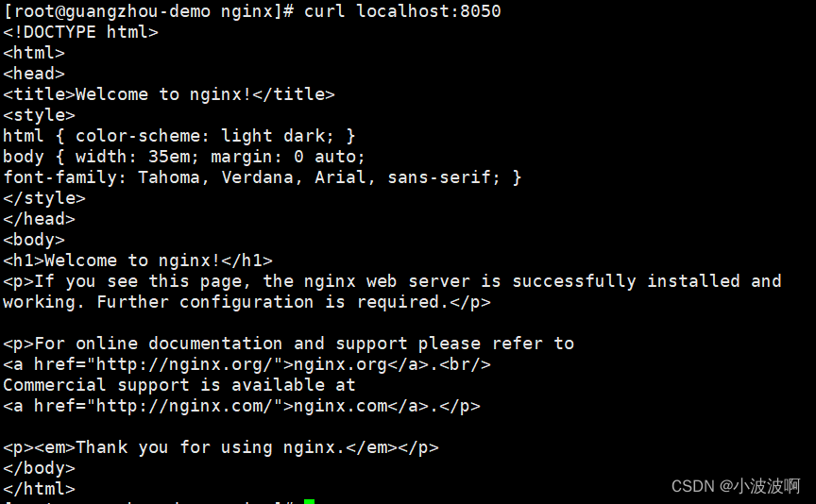This screenshot has width=816, height=504.
Task: Click the For online documentation line
Action: click(x=288, y=344)
